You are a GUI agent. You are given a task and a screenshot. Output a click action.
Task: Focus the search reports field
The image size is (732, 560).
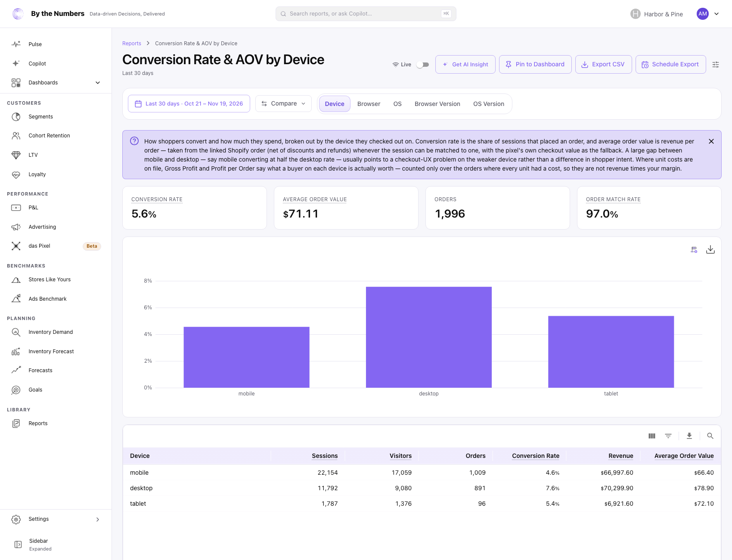(x=366, y=14)
